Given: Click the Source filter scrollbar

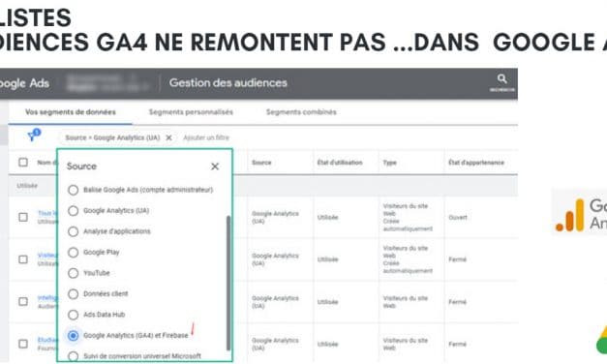Looking at the screenshot, I should click(228, 283).
